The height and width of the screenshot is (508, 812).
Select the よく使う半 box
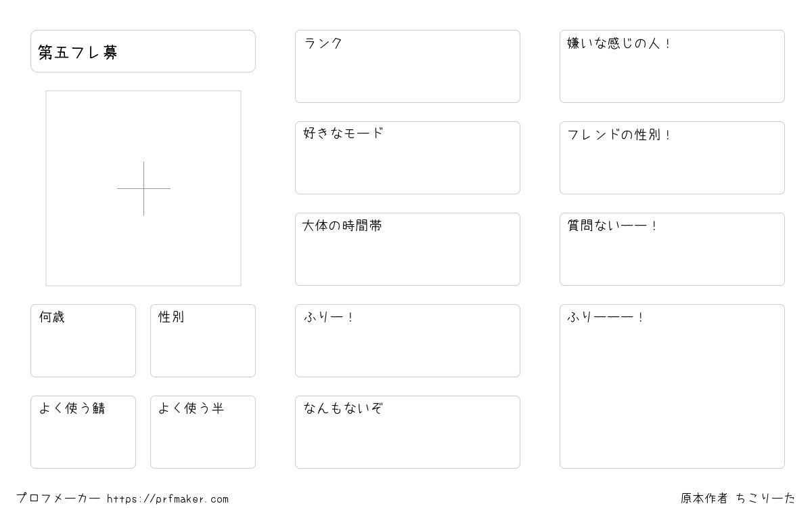pos(203,432)
